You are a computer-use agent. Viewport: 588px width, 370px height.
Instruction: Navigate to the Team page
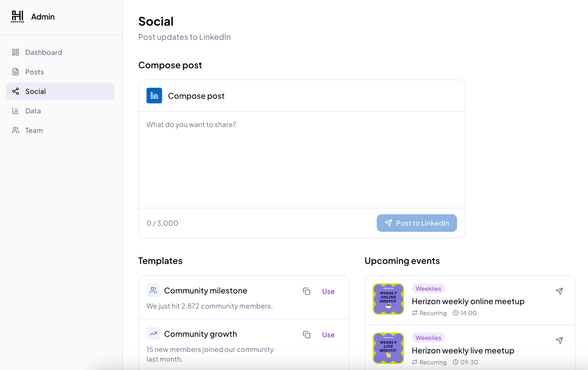pyautogui.click(x=34, y=130)
